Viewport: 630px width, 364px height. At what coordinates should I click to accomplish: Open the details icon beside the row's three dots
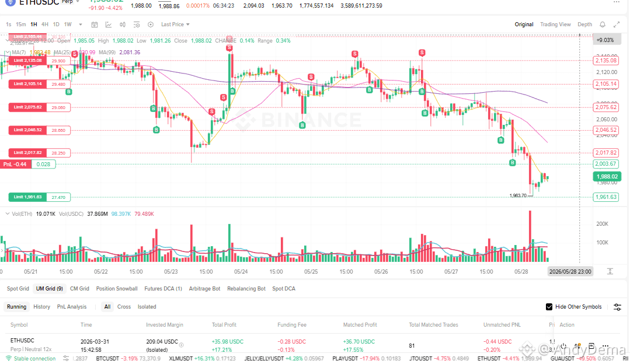pos(591,346)
